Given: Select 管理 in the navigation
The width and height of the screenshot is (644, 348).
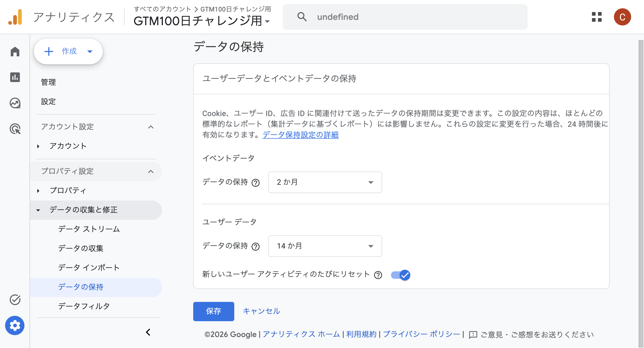Looking at the screenshot, I should (x=48, y=82).
